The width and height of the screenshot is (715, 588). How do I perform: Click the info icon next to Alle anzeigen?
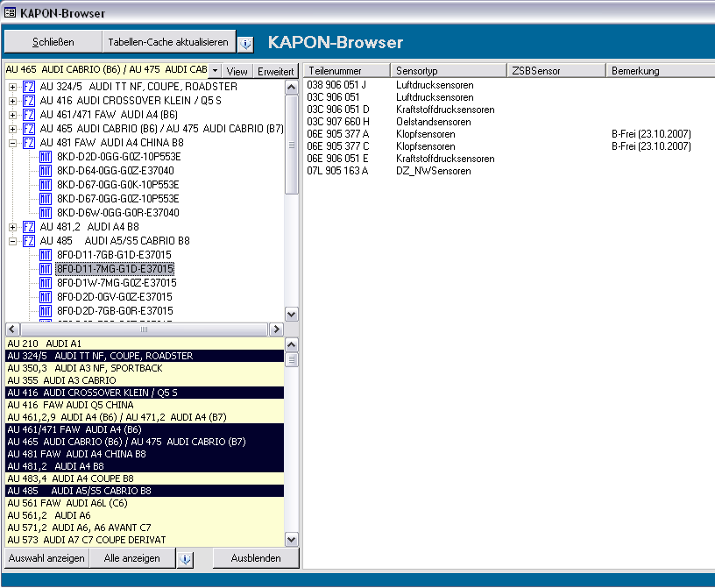coord(186,559)
